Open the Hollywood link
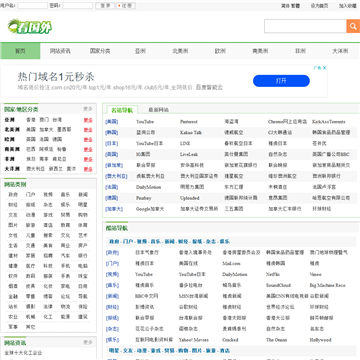Viewport: 360px width, 360px height. [x=320, y=340]
